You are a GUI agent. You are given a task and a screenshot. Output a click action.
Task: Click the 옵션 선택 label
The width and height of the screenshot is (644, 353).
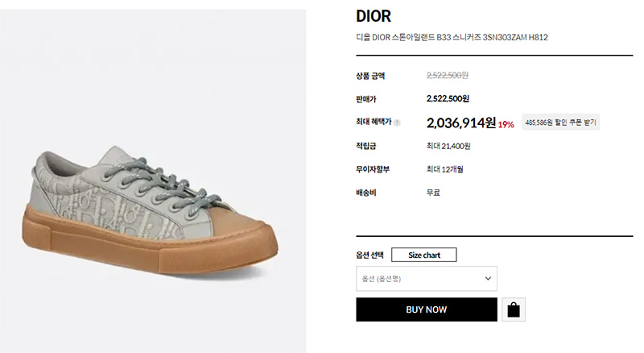coord(369,255)
